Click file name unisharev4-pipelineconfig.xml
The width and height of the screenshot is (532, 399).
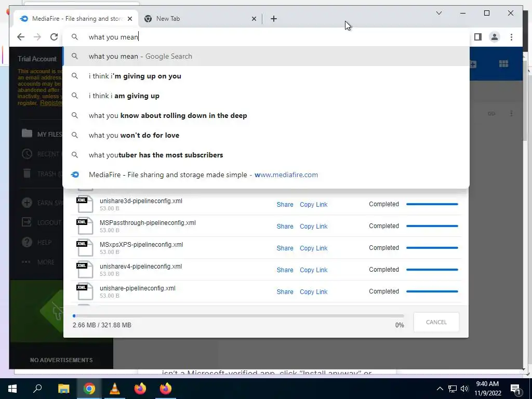click(x=141, y=267)
